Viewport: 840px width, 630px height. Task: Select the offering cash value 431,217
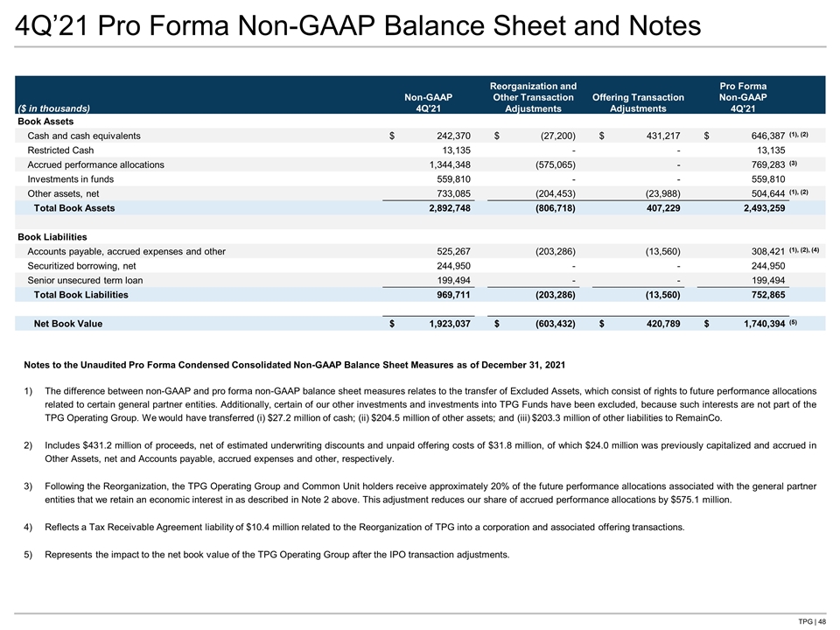663,136
